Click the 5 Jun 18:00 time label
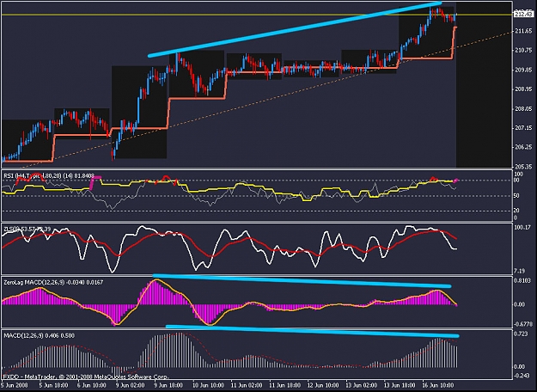 52,385
